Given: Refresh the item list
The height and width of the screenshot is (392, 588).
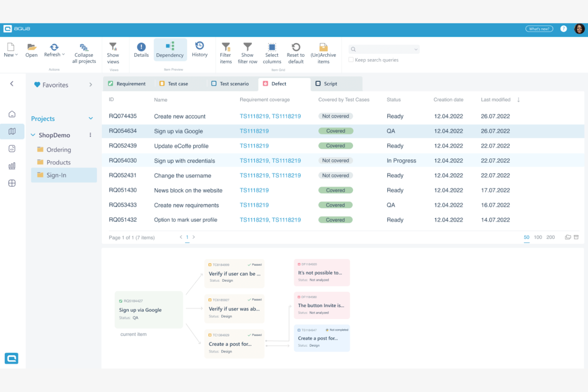Looking at the screenshot, I should [x=54, y=47].
